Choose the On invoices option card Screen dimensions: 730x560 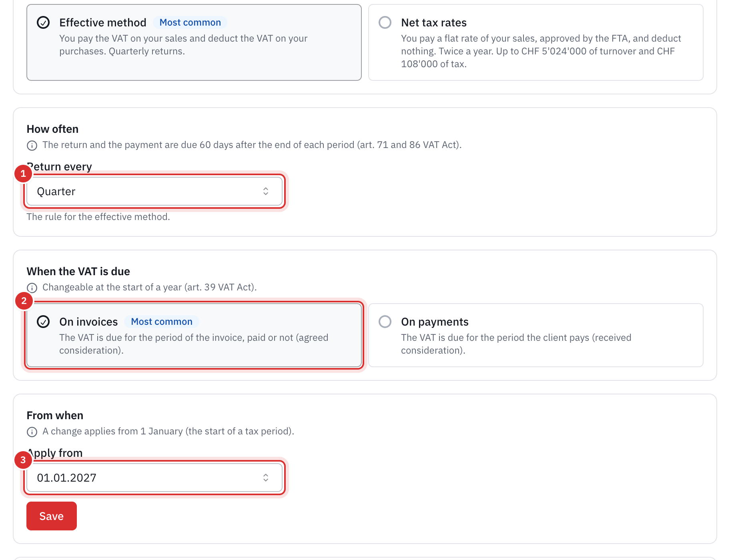194,335
